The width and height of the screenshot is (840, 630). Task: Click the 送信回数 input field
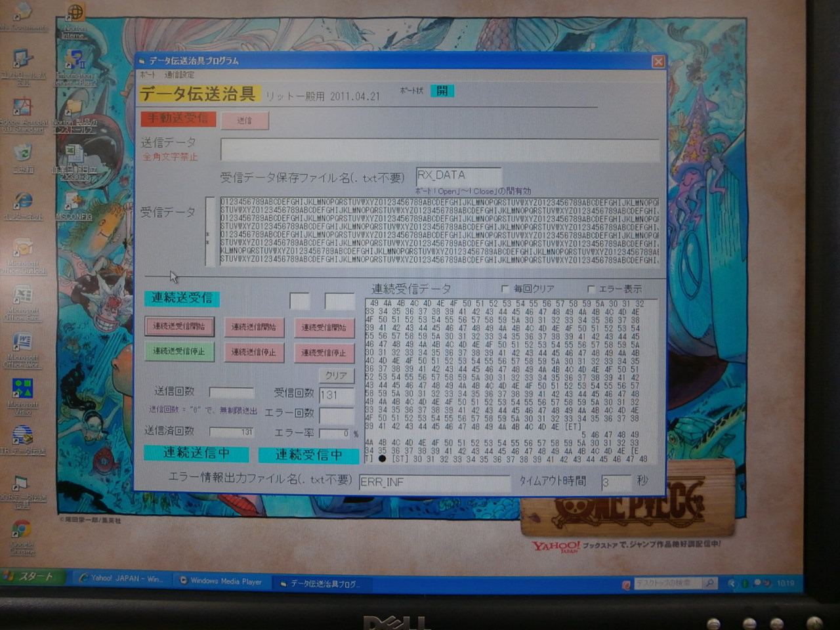click(232, 392)
